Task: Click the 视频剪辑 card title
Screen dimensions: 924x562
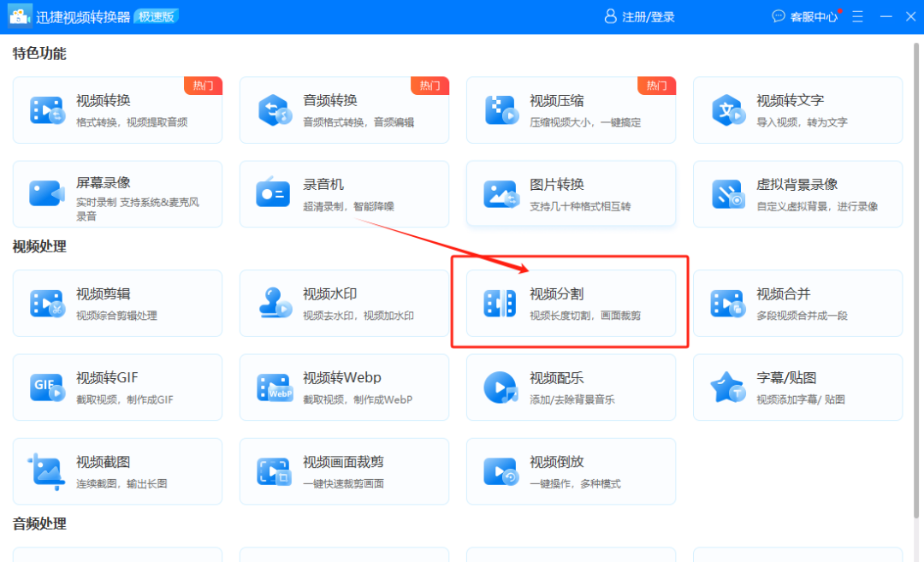Action: coord(104,293)
